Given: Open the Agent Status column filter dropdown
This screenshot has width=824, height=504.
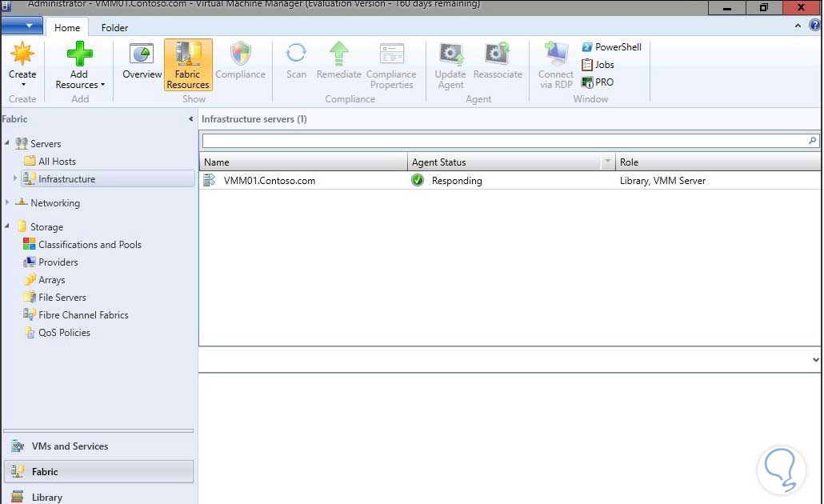Looking at the screenshot, I should [x=608, y=162].
